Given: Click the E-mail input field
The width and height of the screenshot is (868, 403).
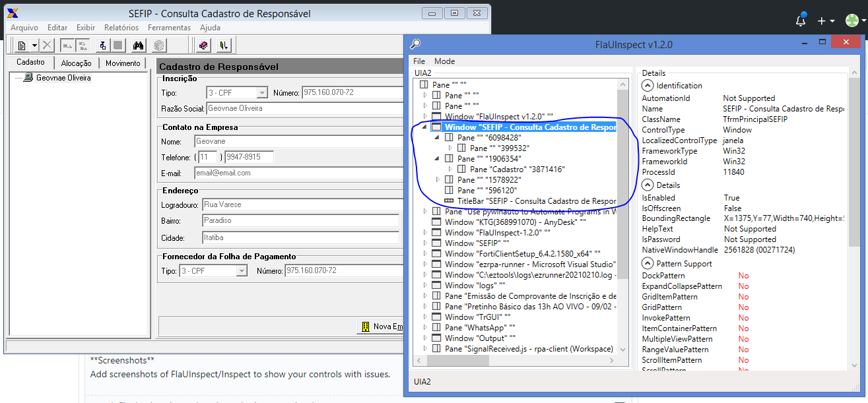Looking at the screenshot, I should [298, 173].
